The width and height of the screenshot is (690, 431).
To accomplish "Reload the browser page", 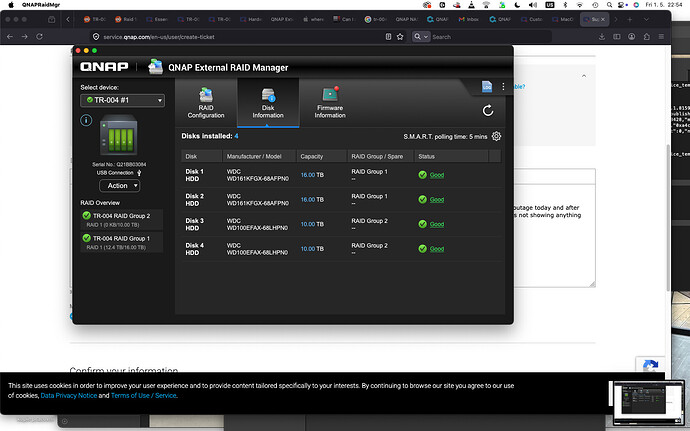I will tap(40, 37).
